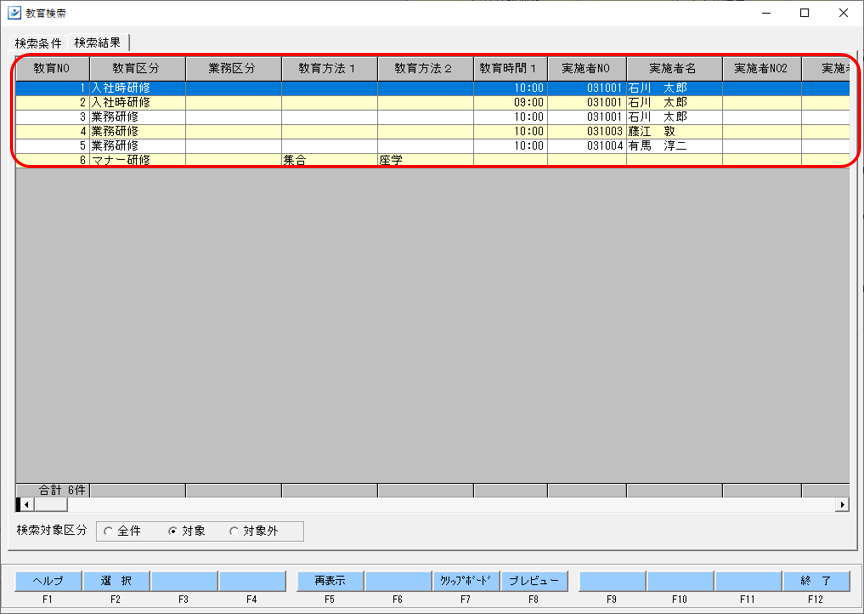Click the blank F10 function button
864x614 pixels.
pyautogui.click(x=680, y=581)
